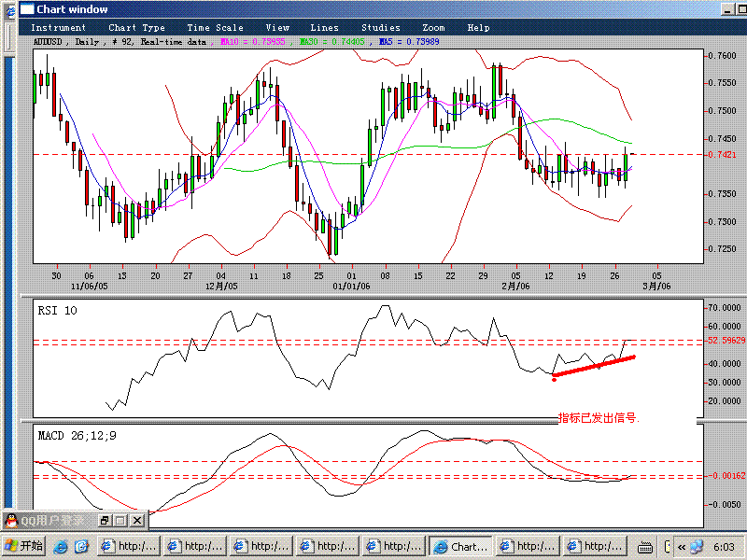The image size is (747, 560).
Task: Click the Chart window title bar icon
Action: tap(27, 9)
